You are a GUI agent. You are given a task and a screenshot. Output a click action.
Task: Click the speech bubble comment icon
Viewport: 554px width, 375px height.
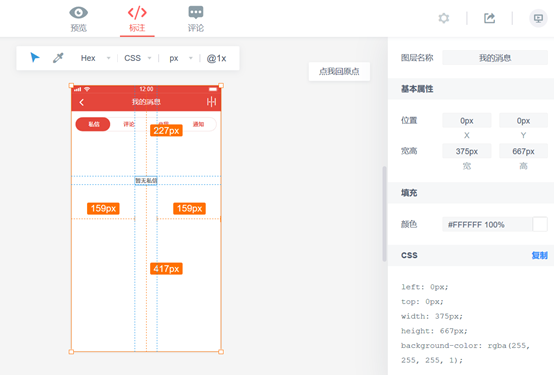pyautogui.click(x=196, y=13)
